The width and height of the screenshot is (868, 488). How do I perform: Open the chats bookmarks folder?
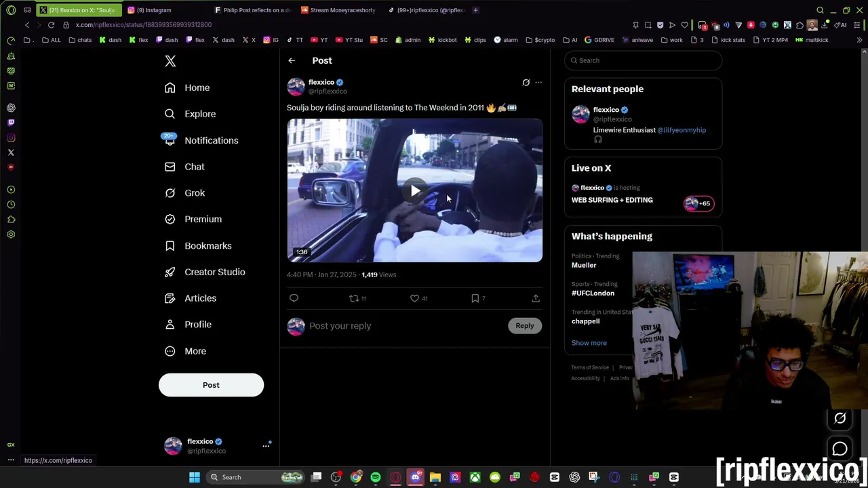pos(80,40)
